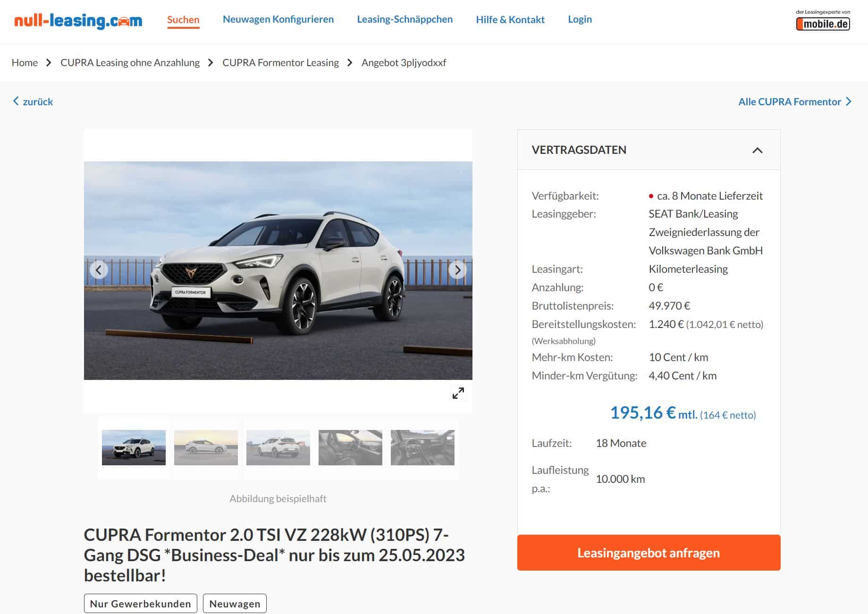The image size is (868, 614).
Task: Click the 18 Monate Laufzeit value
Action: coord(621,443)
